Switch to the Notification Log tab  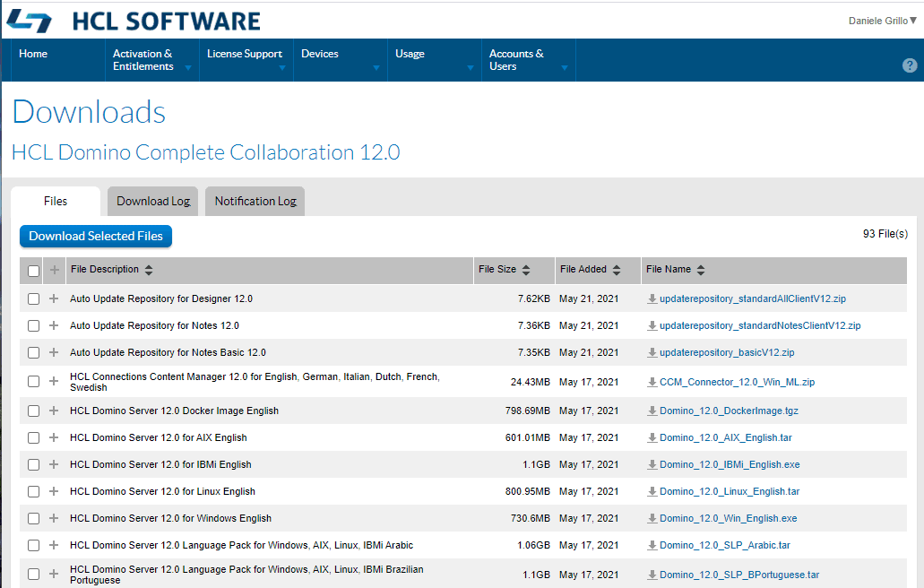(x=255, y=202)
